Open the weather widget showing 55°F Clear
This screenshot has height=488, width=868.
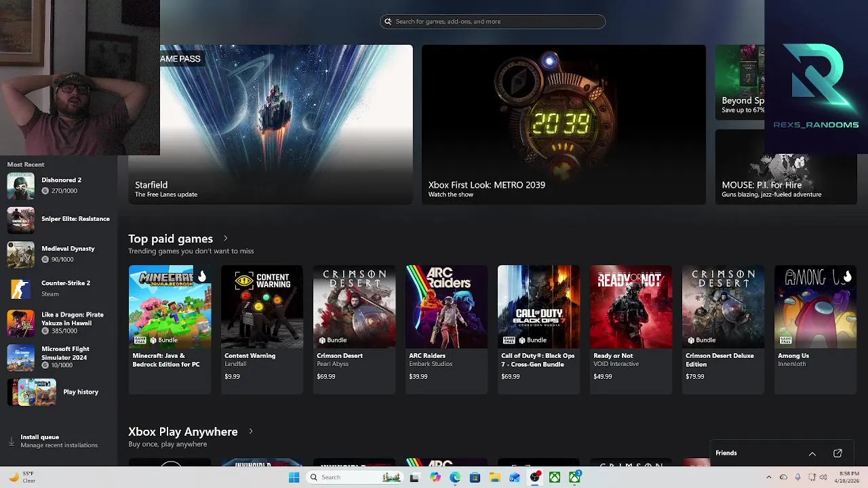coord(24,477)
